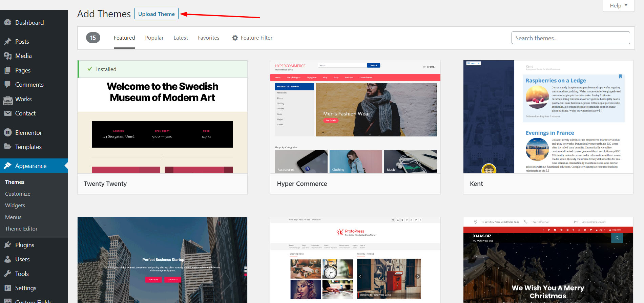Viewport: 644px width, 303px height.
Task: Click the Tools wrench icon
Action: coord(8,274)
